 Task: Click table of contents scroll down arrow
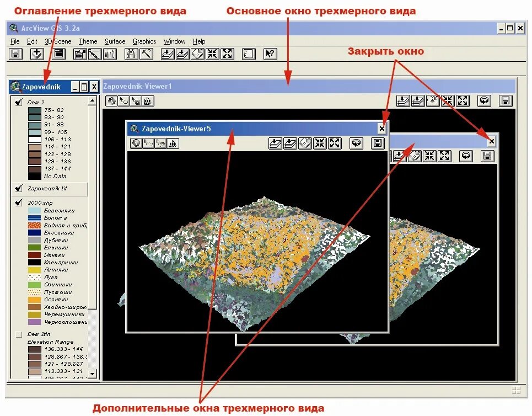click(92, 374)
